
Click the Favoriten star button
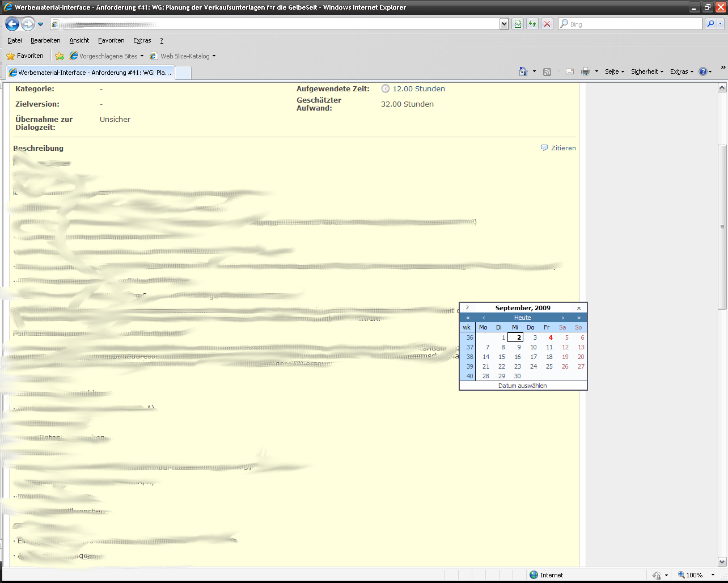pyautogui.click(x=25, y=56)
